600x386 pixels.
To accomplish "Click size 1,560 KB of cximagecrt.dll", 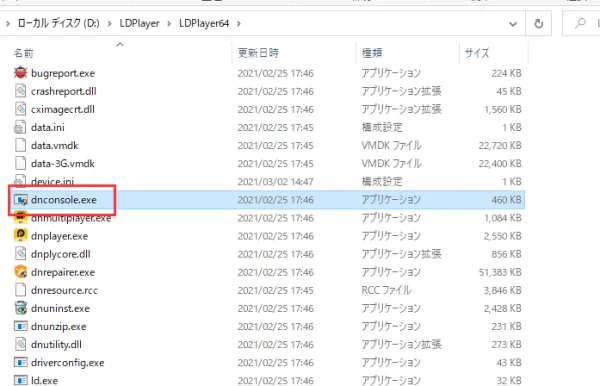I will tap(502, 109).
